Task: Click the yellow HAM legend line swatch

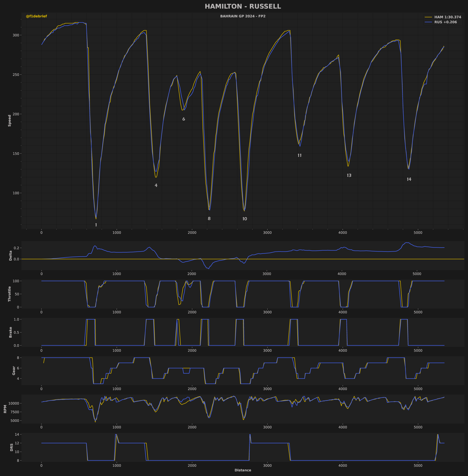Action: pyautogui.click(x=428, y=17)
